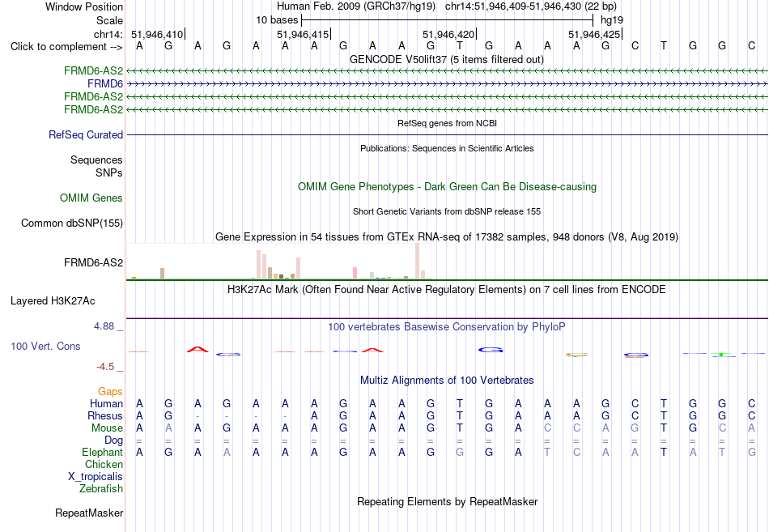769x532 pixels.
Task: Select the hg19 text next to the scale bar
Action: tap(612, 20)
